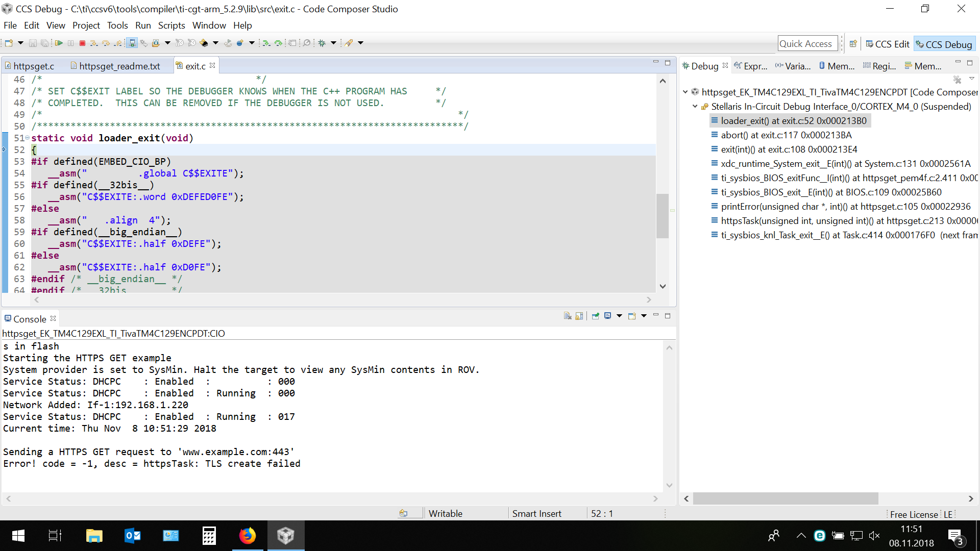Click Open Console icon
Viewport: 980px width, 551px height.
pyautogui.click(x=632, y=316)
